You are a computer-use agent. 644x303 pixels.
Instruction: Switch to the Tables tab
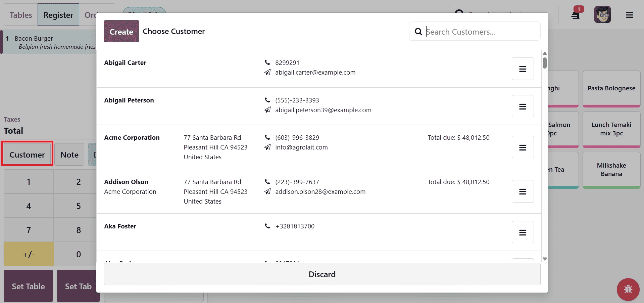click(20, 14)
